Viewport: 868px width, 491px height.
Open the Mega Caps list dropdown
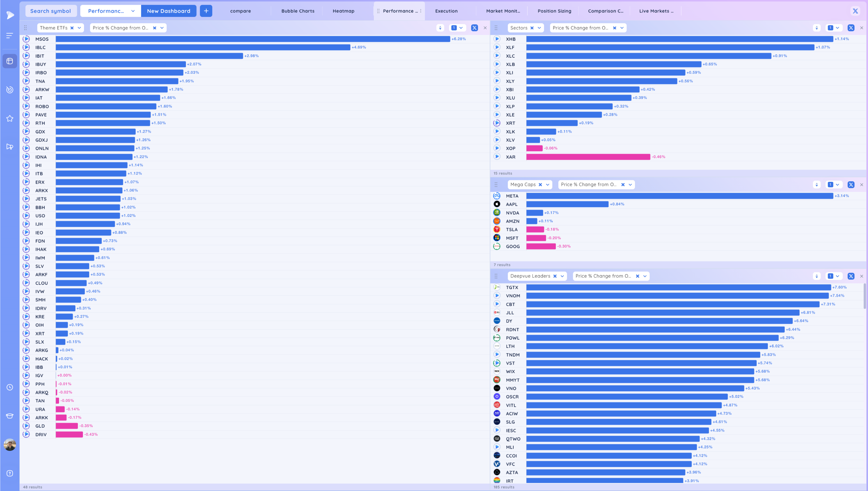547,185
